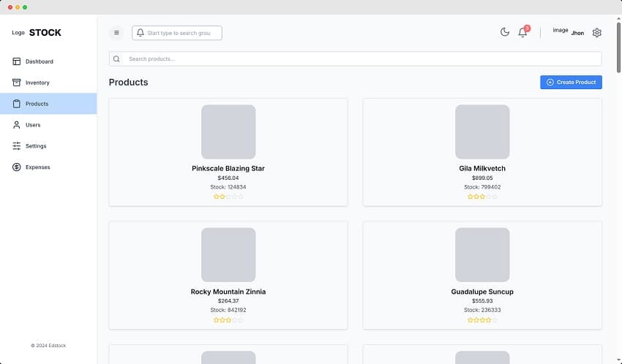Navigate to Settings in sidebar
This screenshot has height=364, width=622.
[x=48, y=145]
